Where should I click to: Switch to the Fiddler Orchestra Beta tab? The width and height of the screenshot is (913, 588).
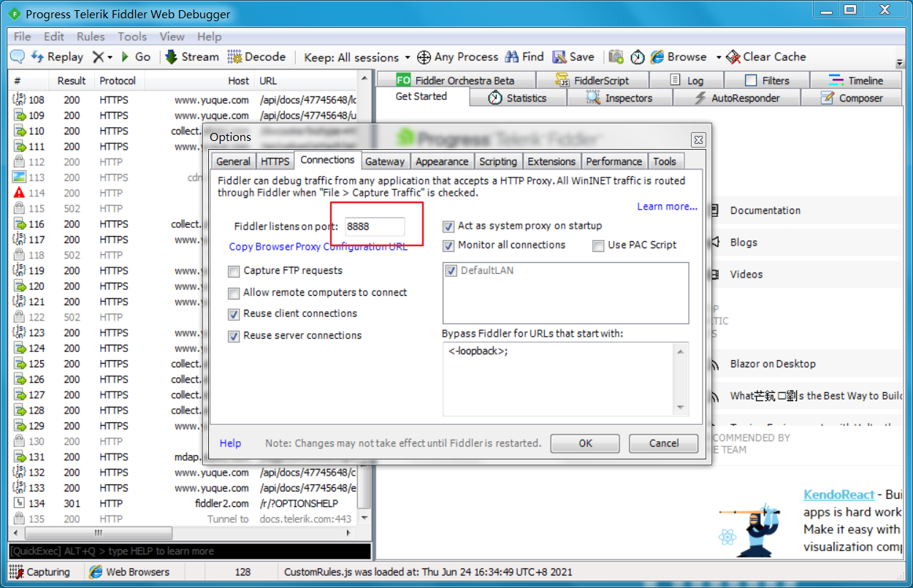455,80
